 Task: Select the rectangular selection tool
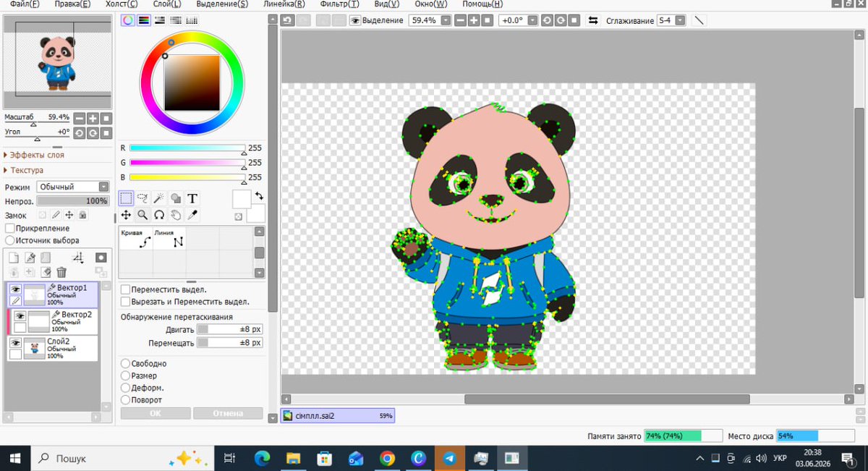(126, 198)
